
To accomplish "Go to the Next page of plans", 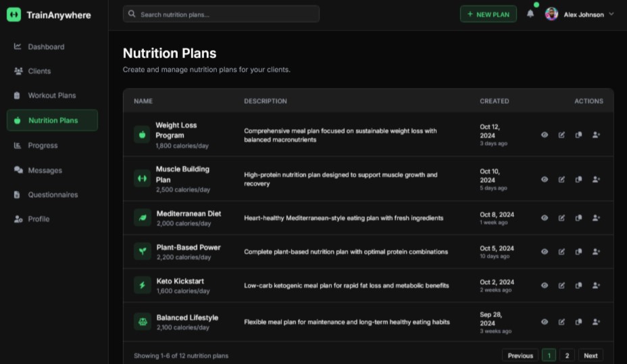I will pyautogui.click(x=591, y=355).
